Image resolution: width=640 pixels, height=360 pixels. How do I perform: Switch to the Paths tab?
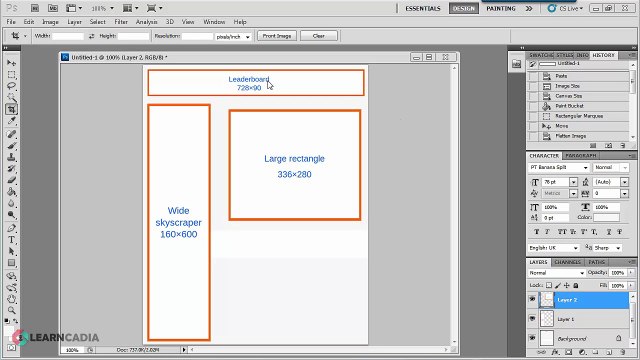tap(597, 262)
